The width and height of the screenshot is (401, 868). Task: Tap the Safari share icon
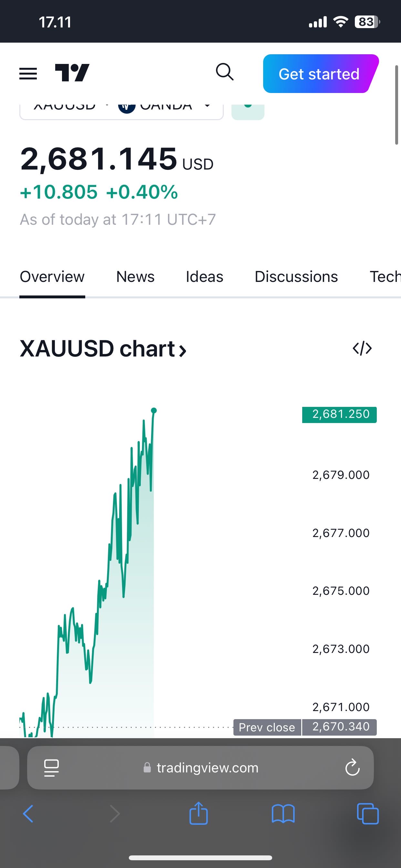click(x=199, y=813)
